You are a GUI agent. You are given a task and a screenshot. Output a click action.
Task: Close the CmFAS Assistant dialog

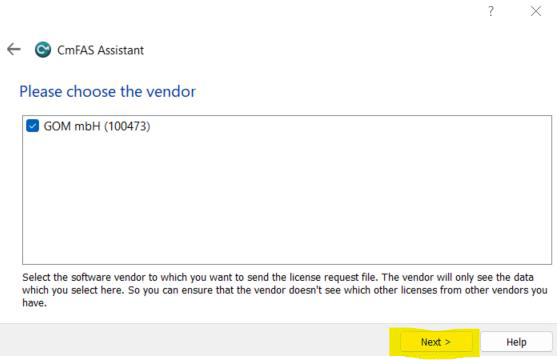536,11
